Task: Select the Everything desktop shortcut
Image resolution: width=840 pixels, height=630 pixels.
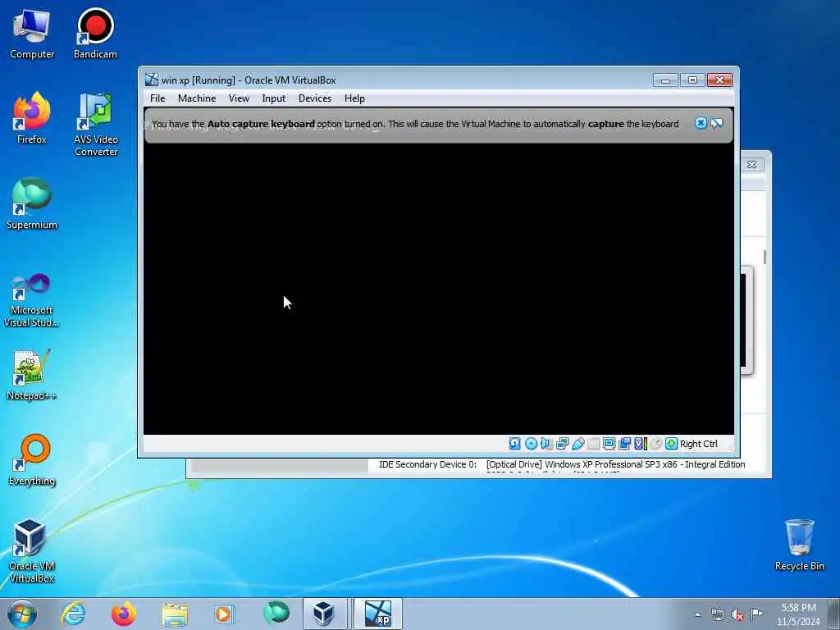Action: 32,460
